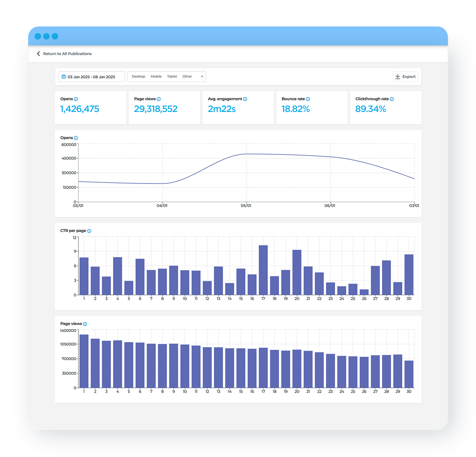
Task: Click the info icon next to the Opens metric
Action: tap(76, 98)
